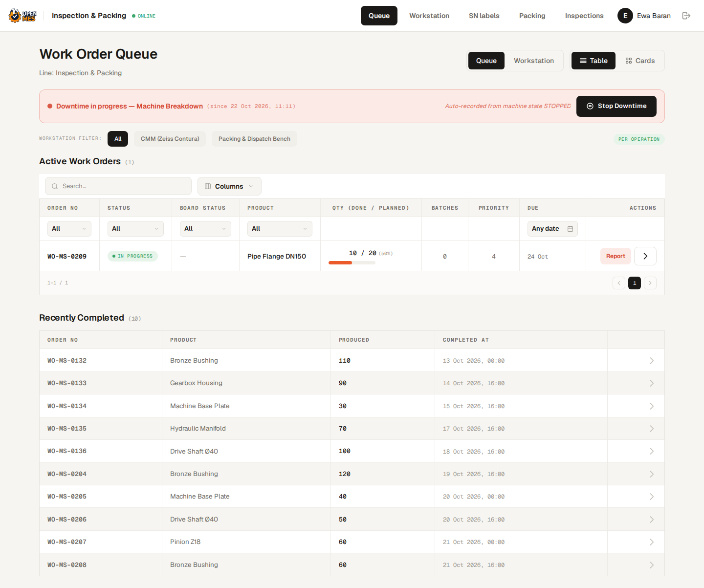Open the chevron for row WO-MS-0205
This screenshot has width=704, height=588.
click(652, 497)
